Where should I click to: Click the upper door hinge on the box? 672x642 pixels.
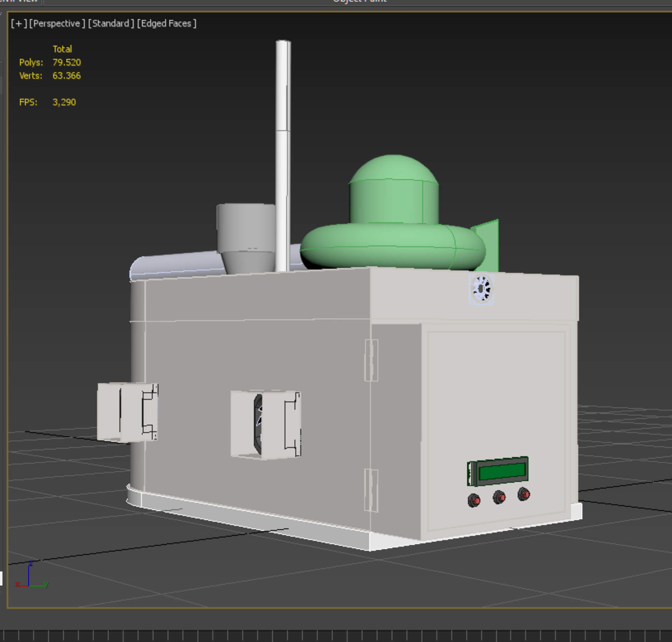click(371, 360)
